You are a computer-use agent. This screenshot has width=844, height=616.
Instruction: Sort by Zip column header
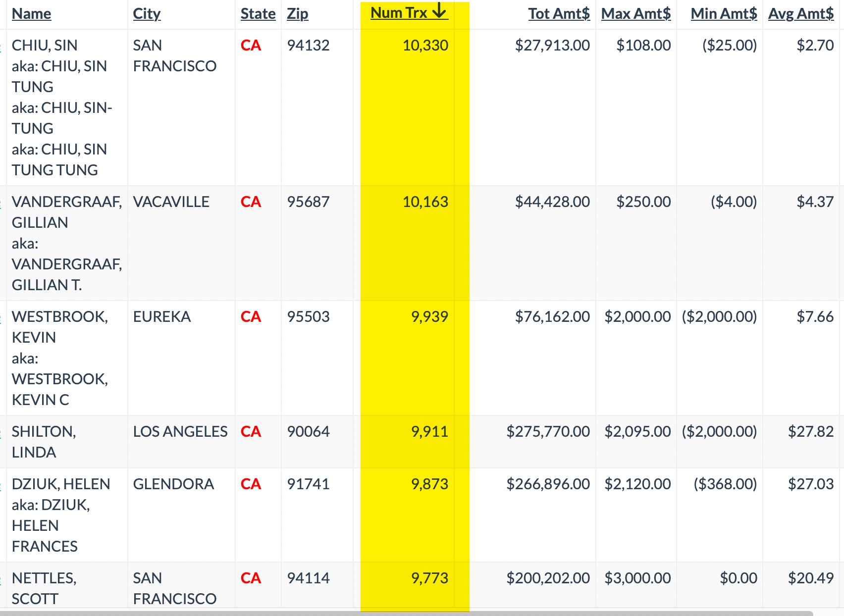(x=297, y=14)
